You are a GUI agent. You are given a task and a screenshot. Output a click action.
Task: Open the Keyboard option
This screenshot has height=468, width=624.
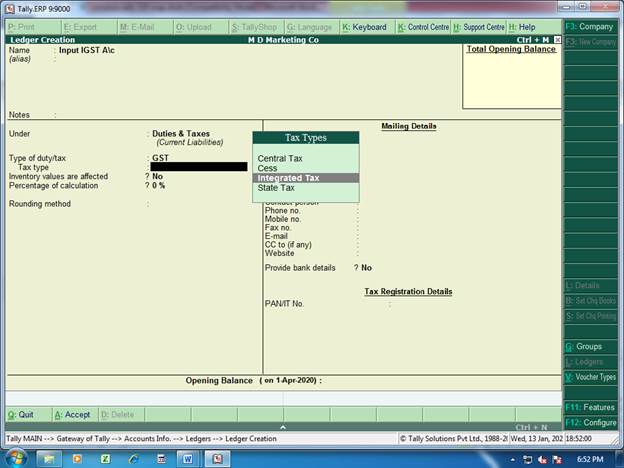368,27
